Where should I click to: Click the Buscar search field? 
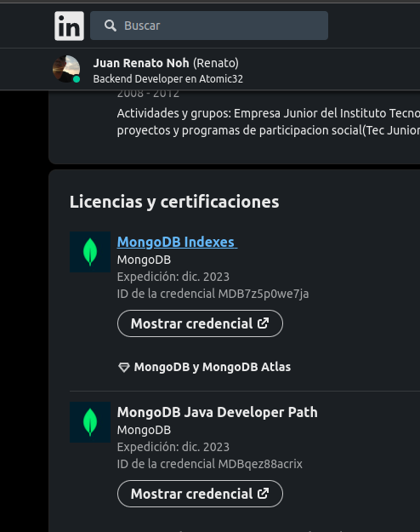[209, 26]
